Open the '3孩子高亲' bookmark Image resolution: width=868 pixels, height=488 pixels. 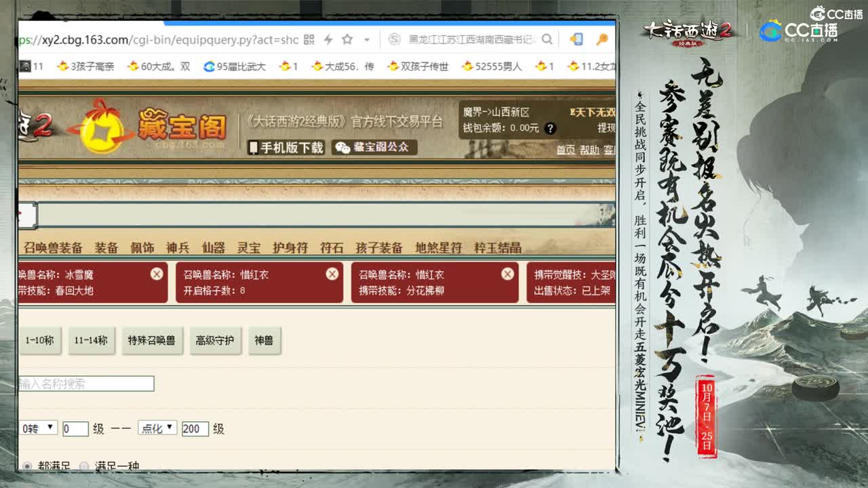click(x=85, y=66)
